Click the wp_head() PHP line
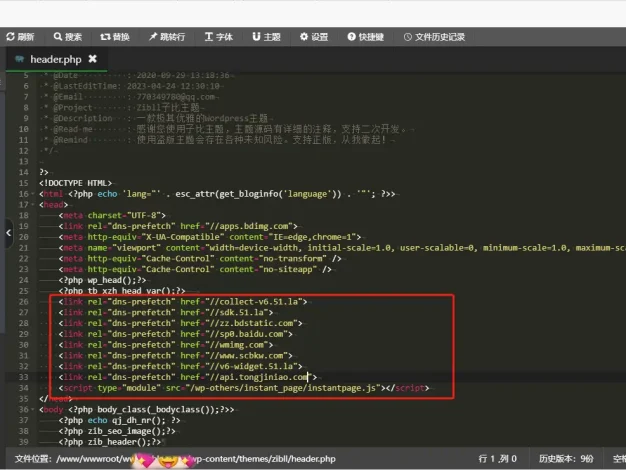 [102, 280]
